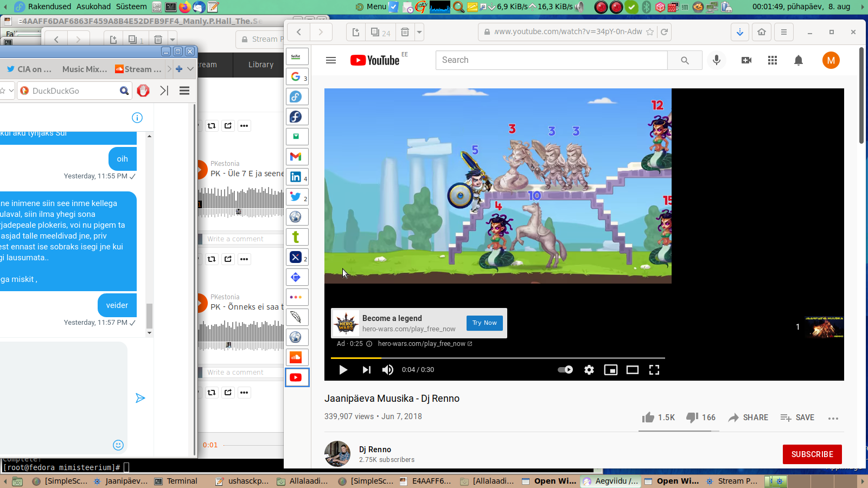
Task: Open the YouTube guide hamburger menu
Action: click(331, 60)
